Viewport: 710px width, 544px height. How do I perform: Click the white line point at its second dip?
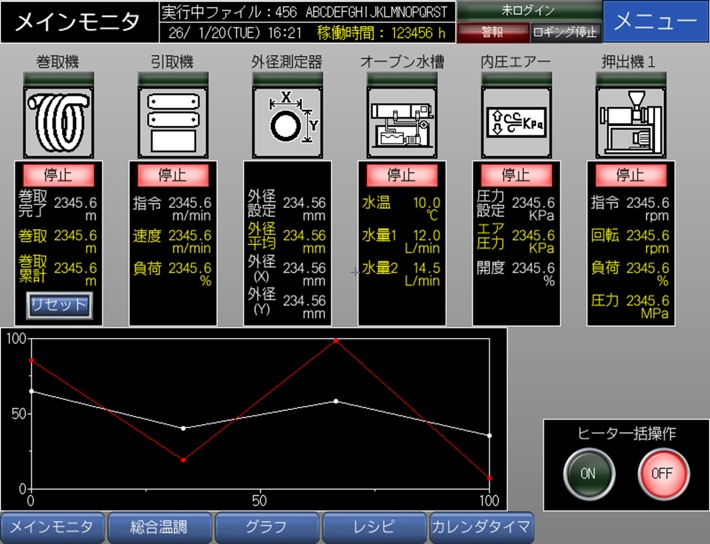click(489, 436)
